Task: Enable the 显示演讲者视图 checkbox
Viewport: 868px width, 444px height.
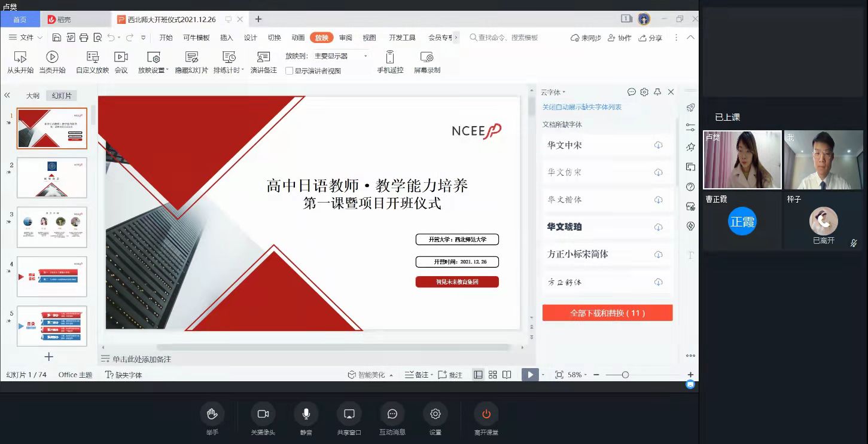Action: coord(290,71)
